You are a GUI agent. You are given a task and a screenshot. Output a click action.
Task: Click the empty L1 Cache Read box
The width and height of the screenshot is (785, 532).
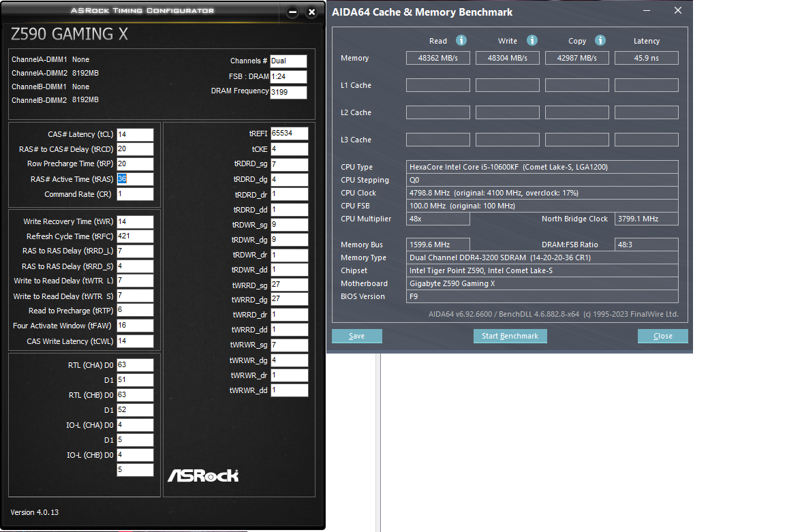point(438,85)
